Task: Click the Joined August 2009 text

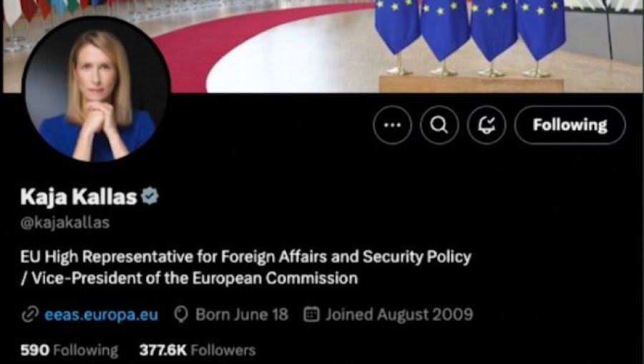Action: click(x=399, y=315)
